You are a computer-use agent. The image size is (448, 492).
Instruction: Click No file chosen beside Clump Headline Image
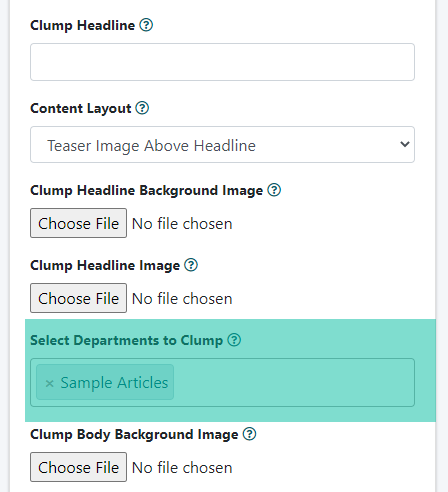[182, 299]
